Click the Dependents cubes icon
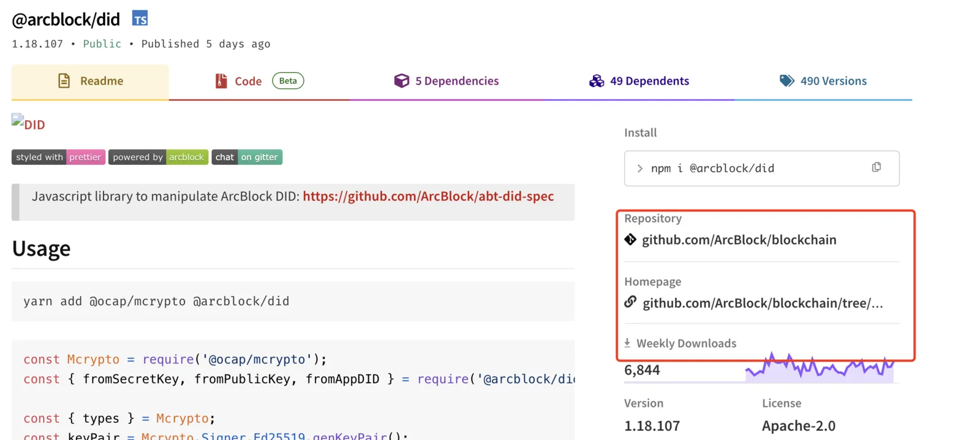This screenshot has height=440, width=980. pyautogui.click(x=597, y=81)
